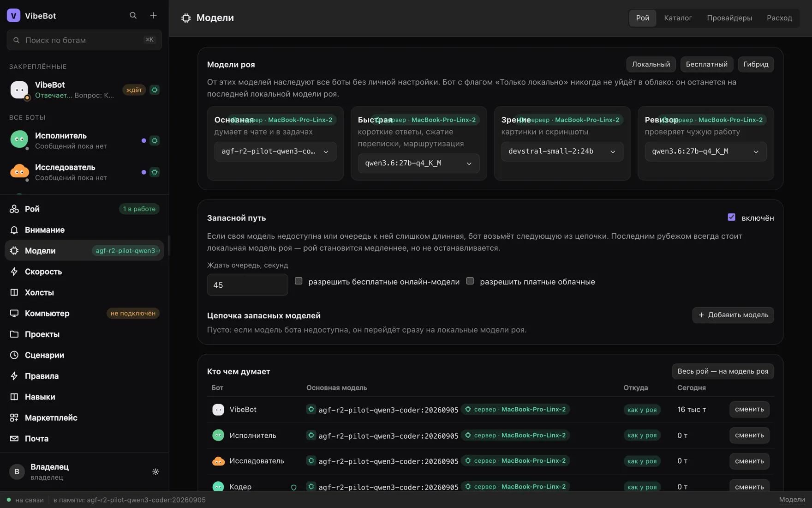Enable разрешить бесплатные онлайн-модели checkbox
Image resolution: width=812 pixels, height=508 pixels.
coord(299,281)
